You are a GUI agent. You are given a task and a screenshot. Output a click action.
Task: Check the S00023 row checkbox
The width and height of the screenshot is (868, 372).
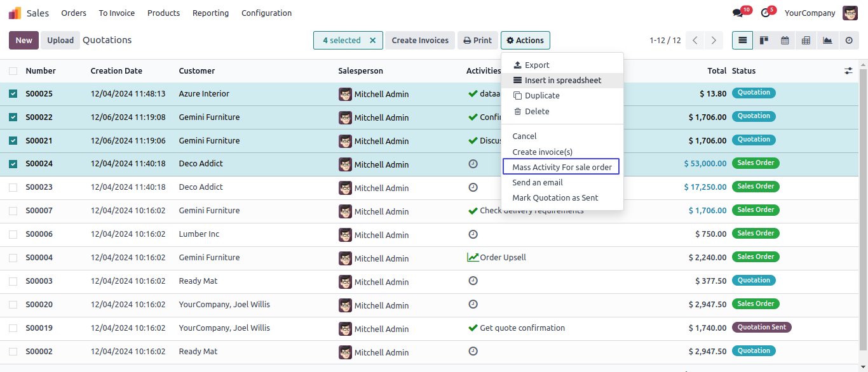[13, 187]
